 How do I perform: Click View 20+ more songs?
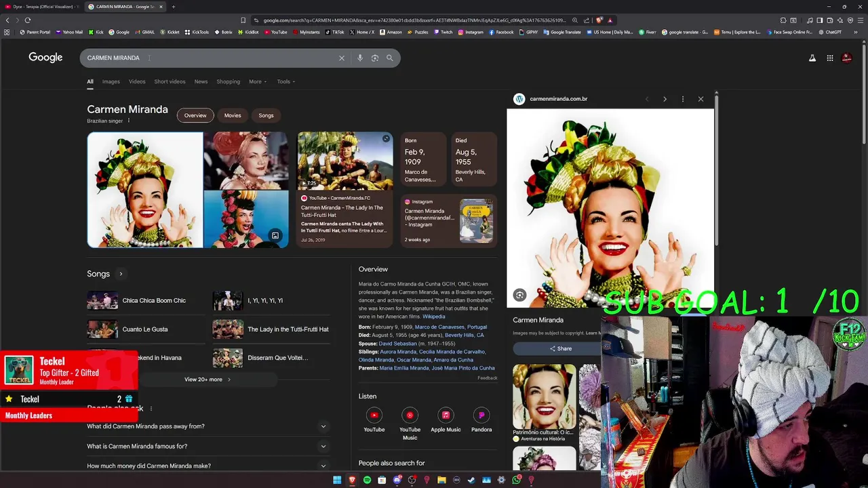(208, 380)
